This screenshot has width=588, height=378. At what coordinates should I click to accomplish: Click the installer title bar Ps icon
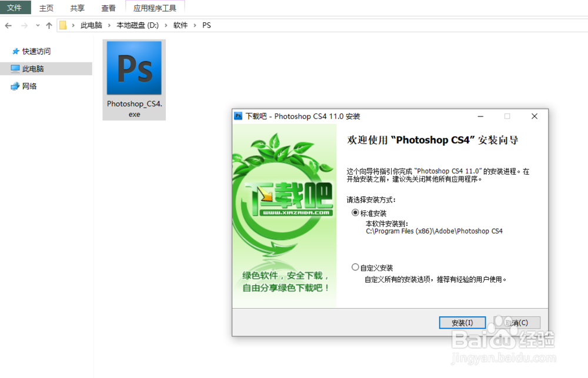(238, 116)
